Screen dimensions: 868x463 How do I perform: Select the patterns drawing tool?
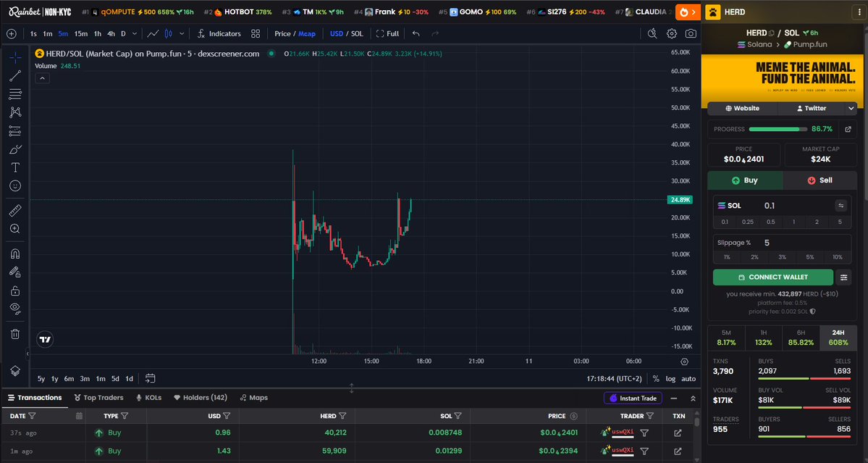(15, 112)
